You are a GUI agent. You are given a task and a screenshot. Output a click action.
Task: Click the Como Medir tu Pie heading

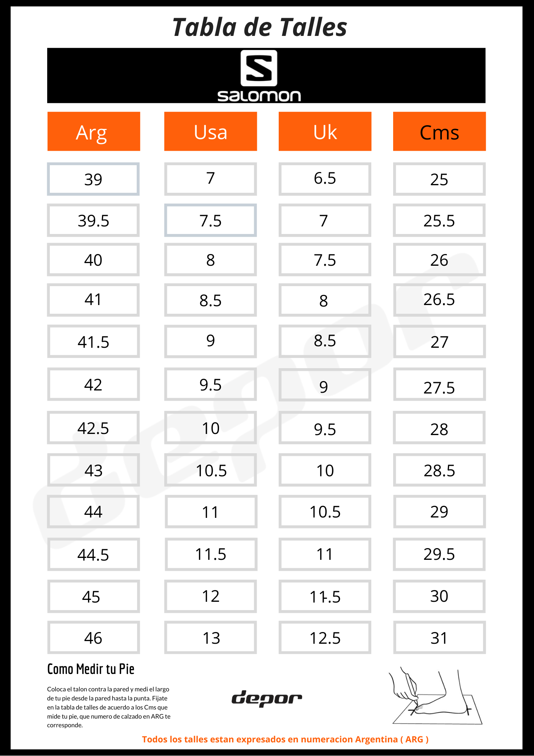tap(91, 669)
